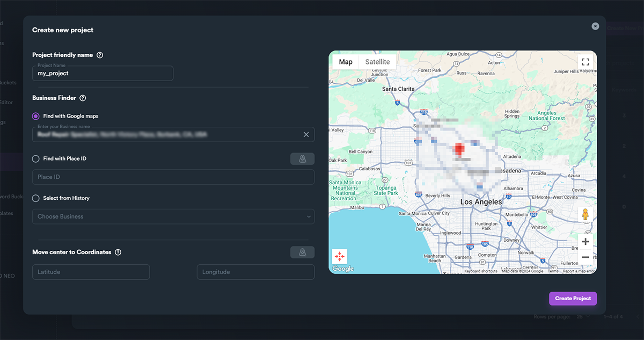Close the Create new project dialog

595,26
